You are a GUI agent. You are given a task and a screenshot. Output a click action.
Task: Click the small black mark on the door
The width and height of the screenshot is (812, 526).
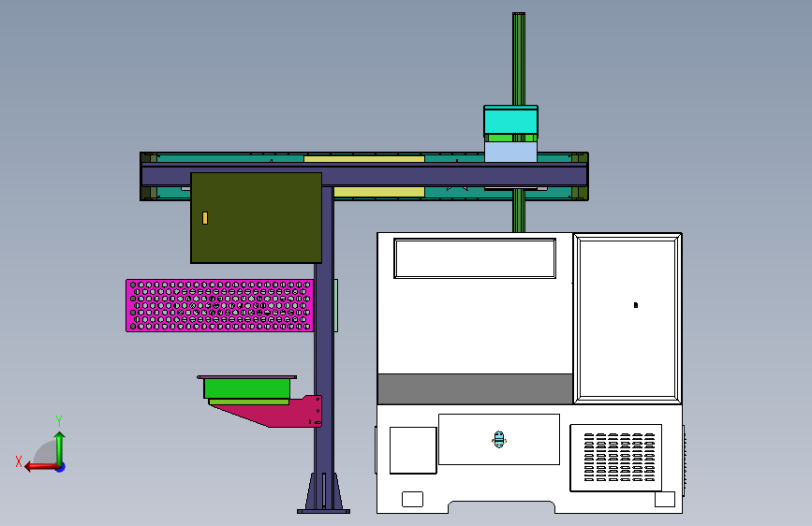click(x=636, y=305)
